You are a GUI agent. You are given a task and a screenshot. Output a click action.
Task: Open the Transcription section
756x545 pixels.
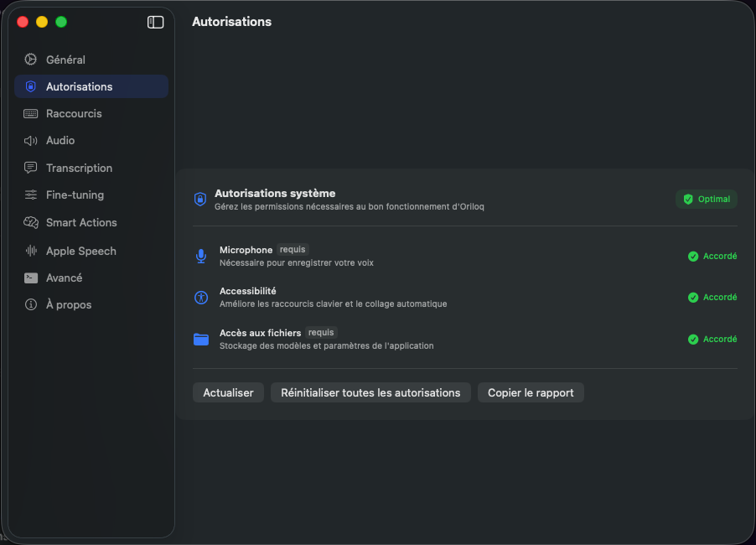91,168
